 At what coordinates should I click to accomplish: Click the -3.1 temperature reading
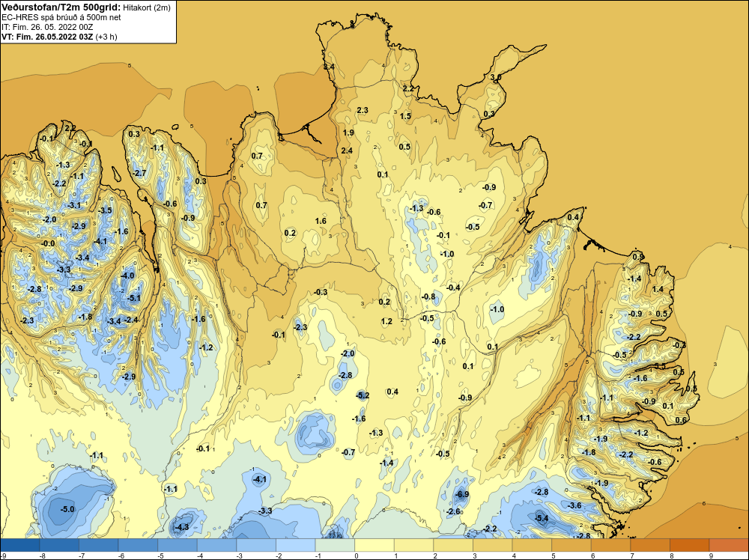click(x=74, y=205)
